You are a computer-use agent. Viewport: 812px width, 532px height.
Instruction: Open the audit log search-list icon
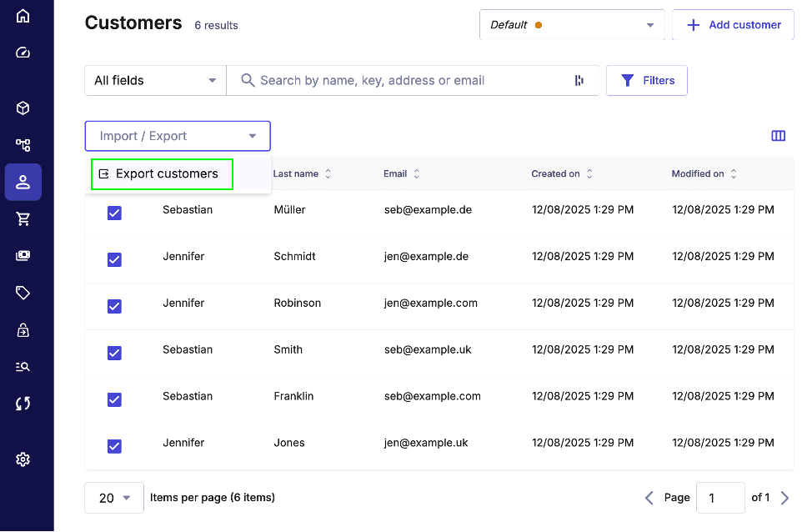23,366
